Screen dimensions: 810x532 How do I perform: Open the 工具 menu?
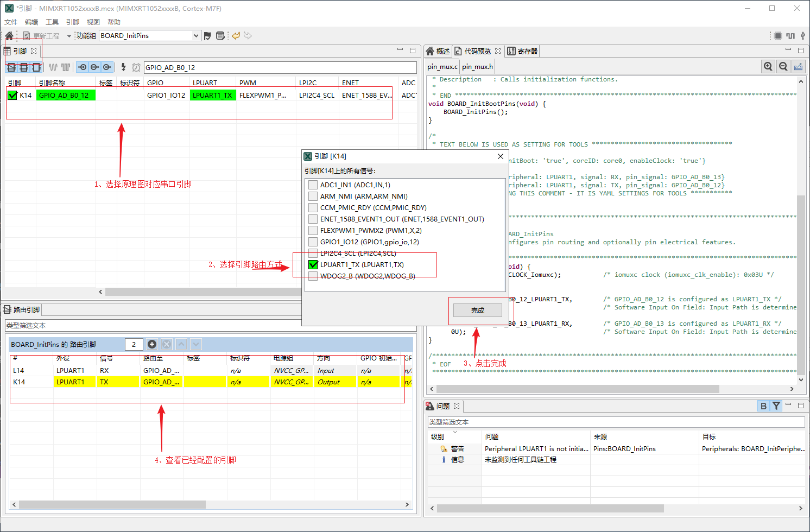pos(52,22)
